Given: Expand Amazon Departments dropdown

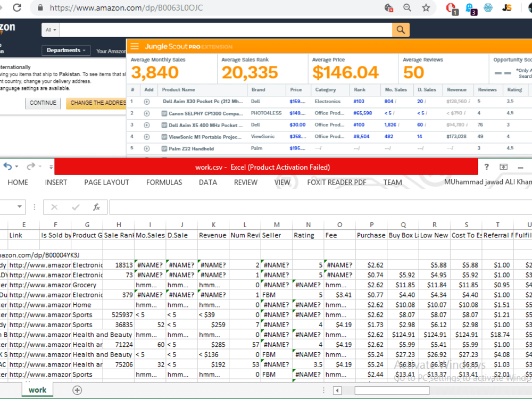Looking at the screenshot, I should click(x=66, y=50).
